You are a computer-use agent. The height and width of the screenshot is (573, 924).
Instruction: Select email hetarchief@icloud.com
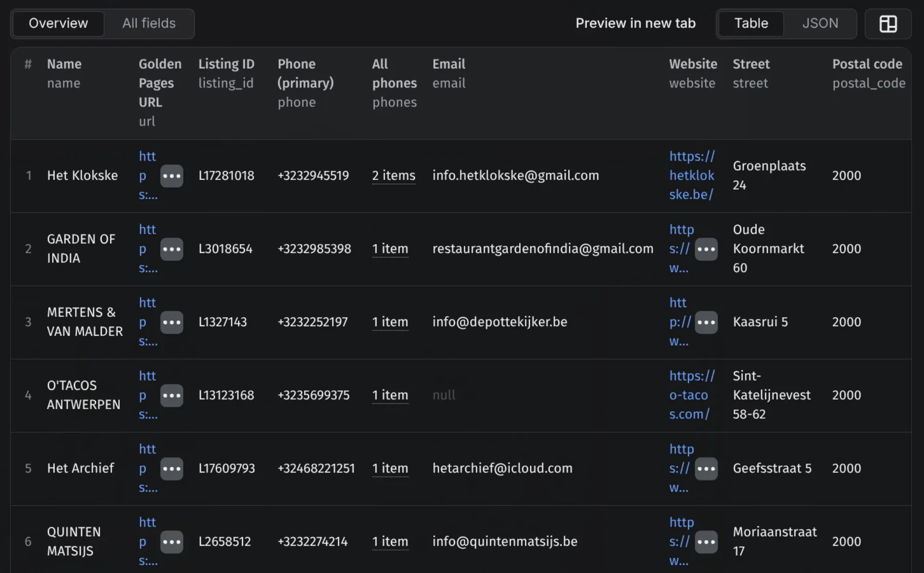[x=503, y=468]
